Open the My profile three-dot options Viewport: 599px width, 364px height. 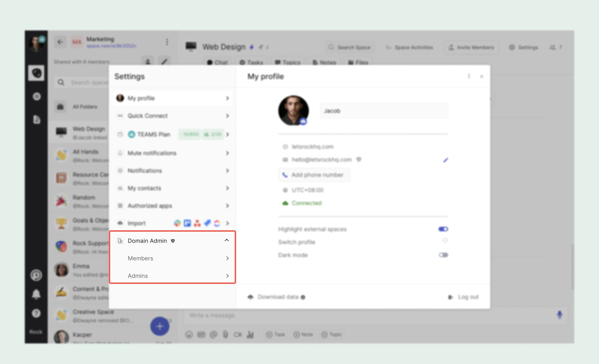click(469, 76)
